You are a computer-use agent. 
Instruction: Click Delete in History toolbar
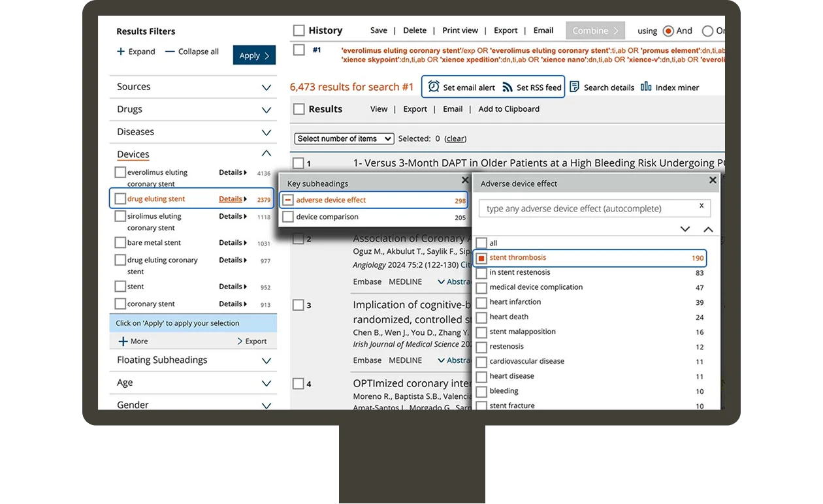[x=415, y=31]
